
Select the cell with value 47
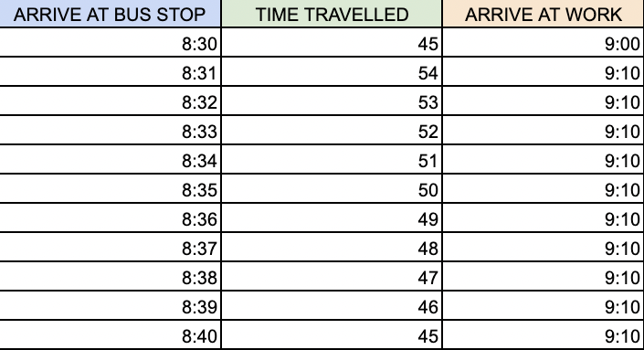point(332,276)
